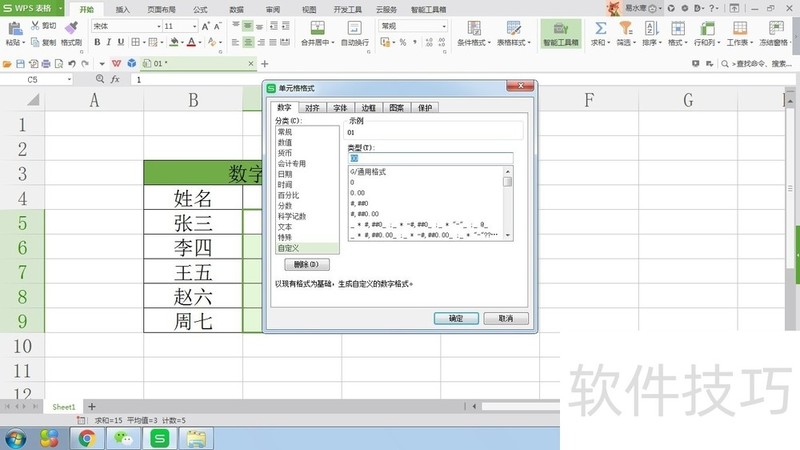
Task: Click the Freeze Panes (冻结窗格) icon
Action: click(x=776, y=28)
